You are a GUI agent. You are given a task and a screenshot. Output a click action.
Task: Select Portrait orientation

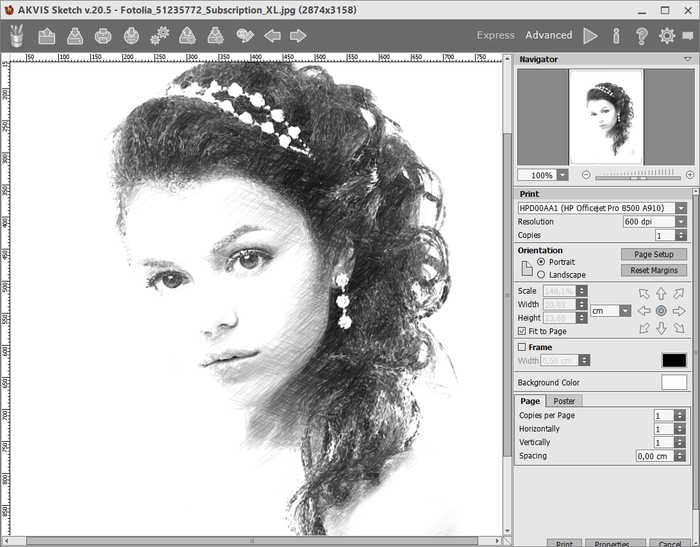tap(541, 262)
